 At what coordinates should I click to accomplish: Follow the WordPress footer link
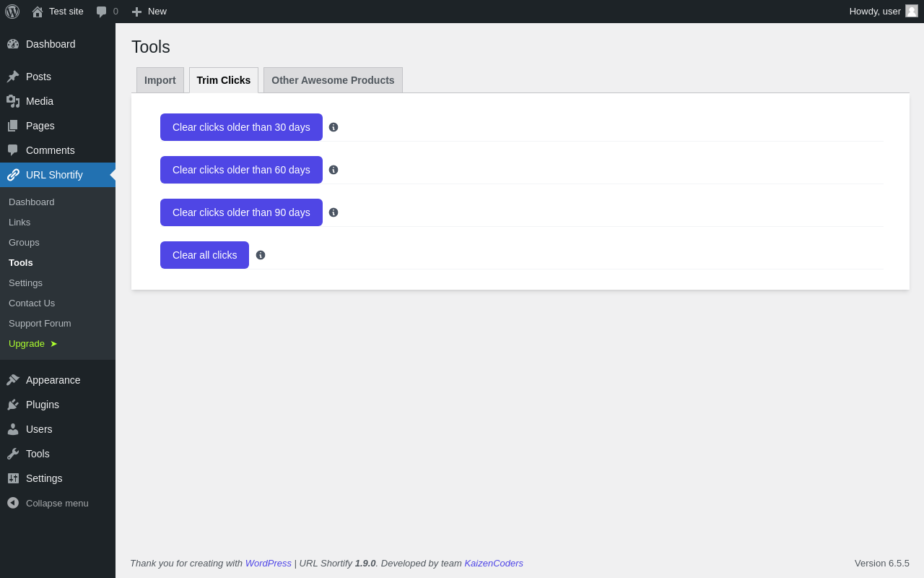269,564
